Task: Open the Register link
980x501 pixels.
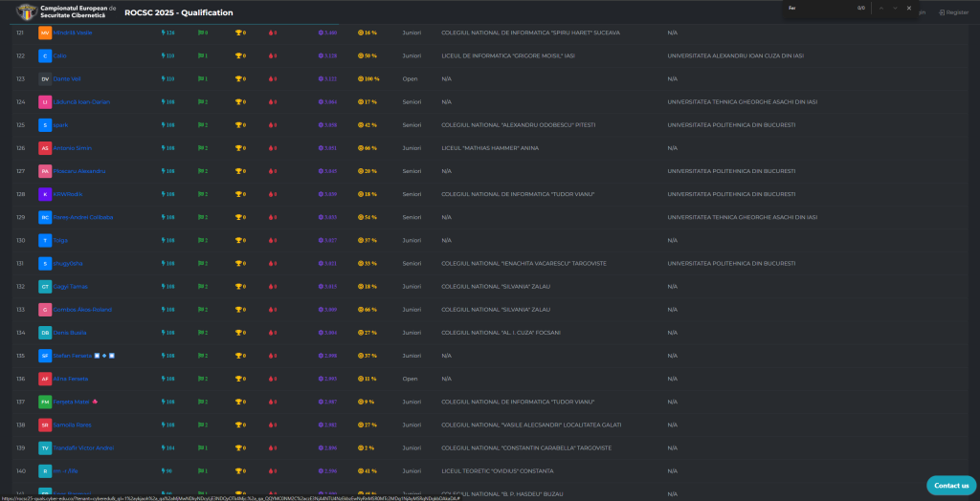Action: 954,12
